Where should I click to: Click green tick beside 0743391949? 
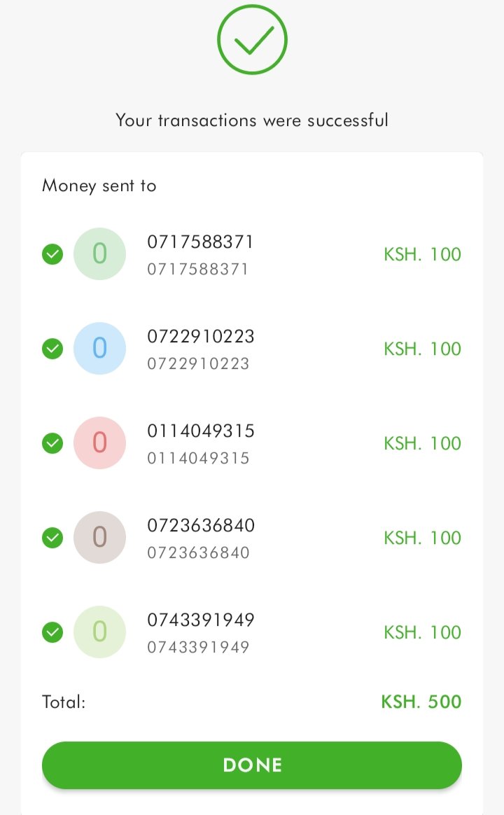(52, 632)
